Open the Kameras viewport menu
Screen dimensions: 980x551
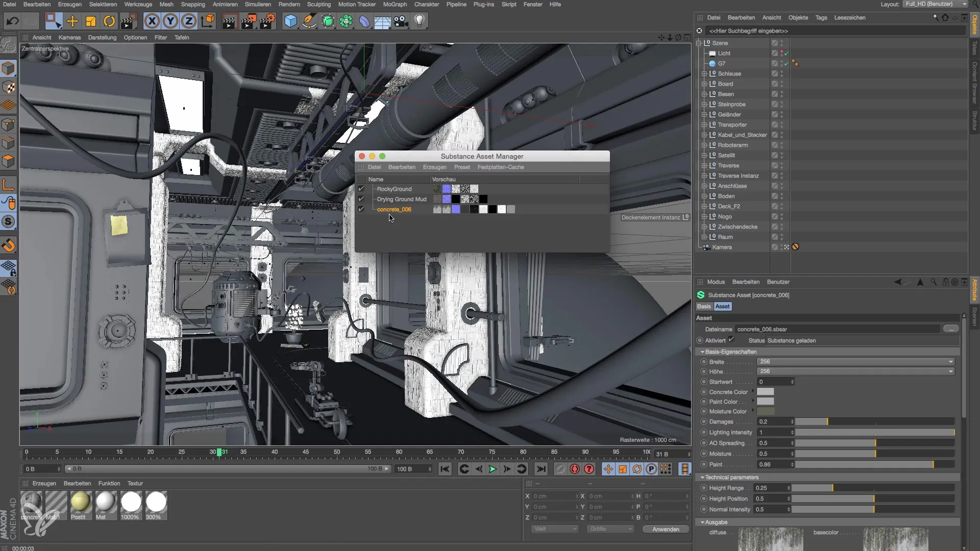coord(69,37)
